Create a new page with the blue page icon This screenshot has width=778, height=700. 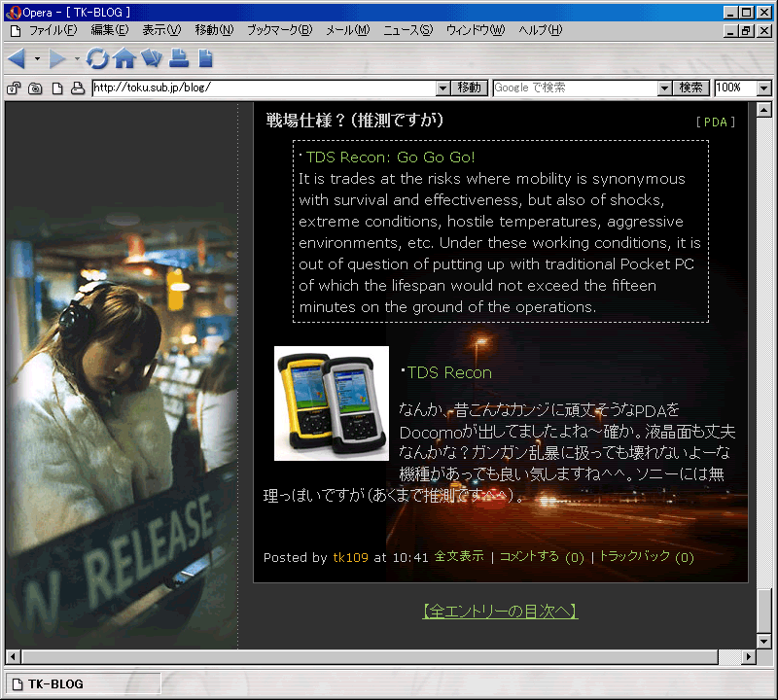pyautogui.click(x=205, y=58)
